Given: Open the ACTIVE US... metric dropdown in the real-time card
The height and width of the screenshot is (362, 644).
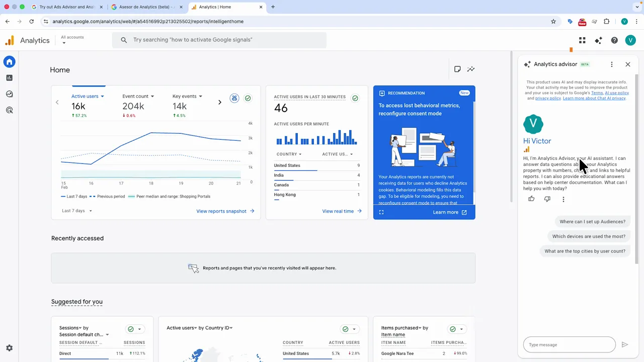Looking at the screenshot, I should (338, 154).
